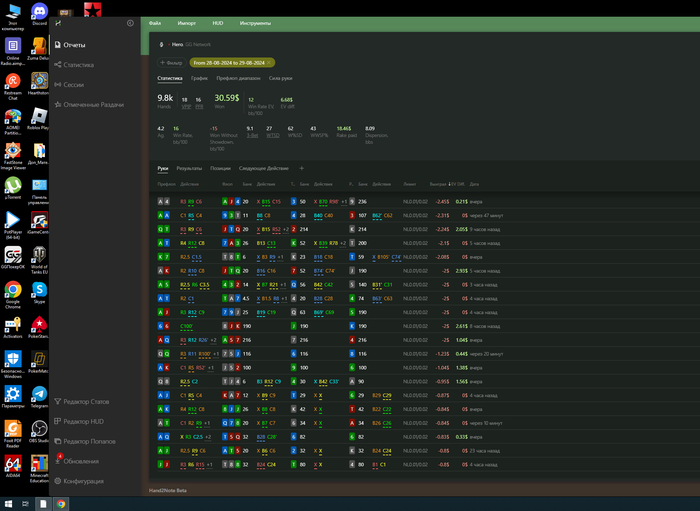Open OBS Studio desktop shortcut

(x=39, y=432)
